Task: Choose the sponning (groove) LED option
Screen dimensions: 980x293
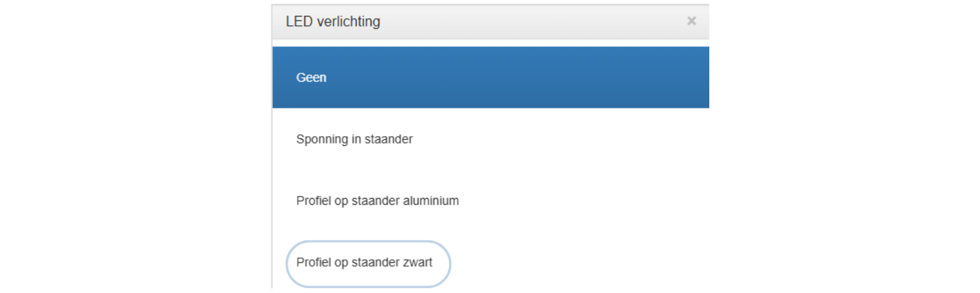Action: tap(354, 139)
